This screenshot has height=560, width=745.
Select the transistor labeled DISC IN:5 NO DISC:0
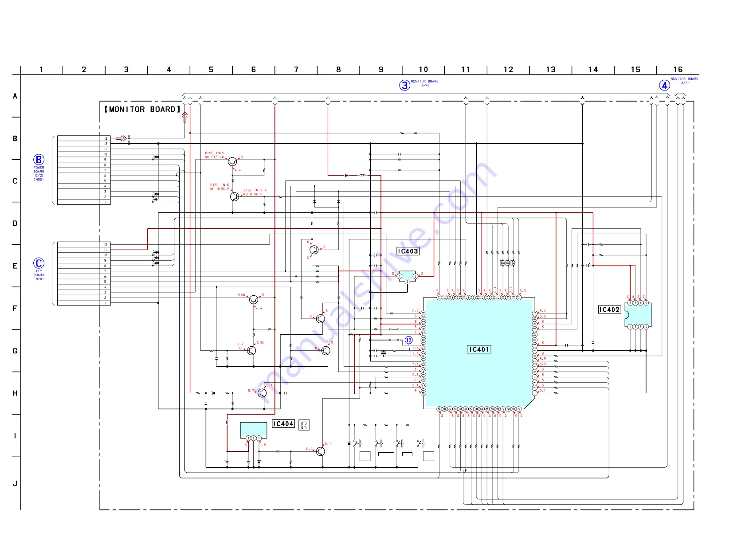click(x=232, y=161)
